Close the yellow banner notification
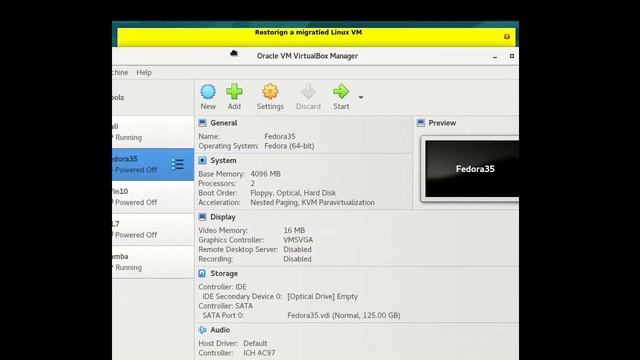 507,36
